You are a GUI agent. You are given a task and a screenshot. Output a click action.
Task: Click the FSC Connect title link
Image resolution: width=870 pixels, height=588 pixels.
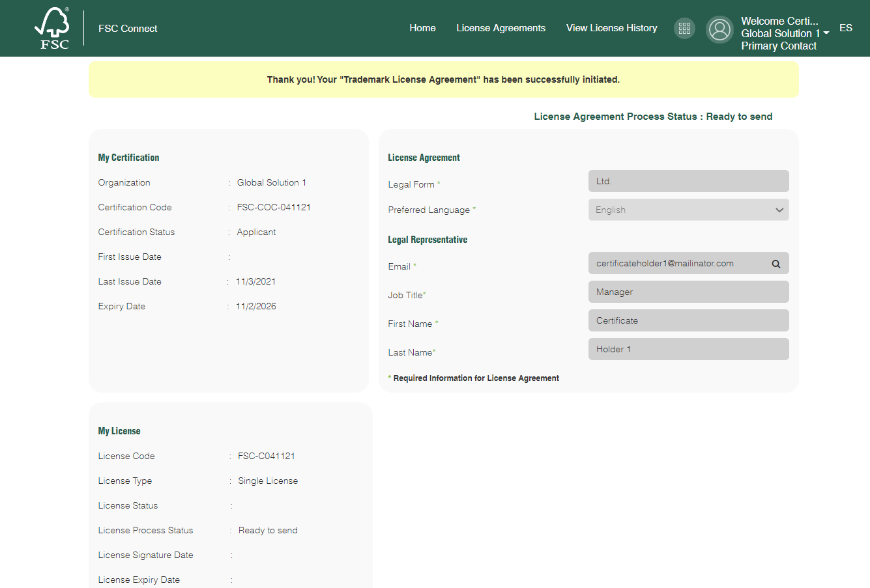click(128, 29)
